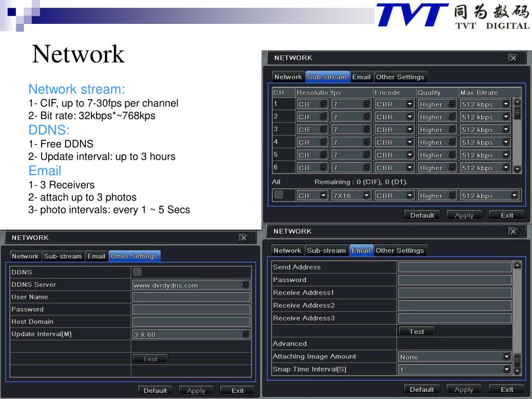Screen dimensions: 532x399
Task: Click Exit in Sub-stream window
Action: click(507, 215)
